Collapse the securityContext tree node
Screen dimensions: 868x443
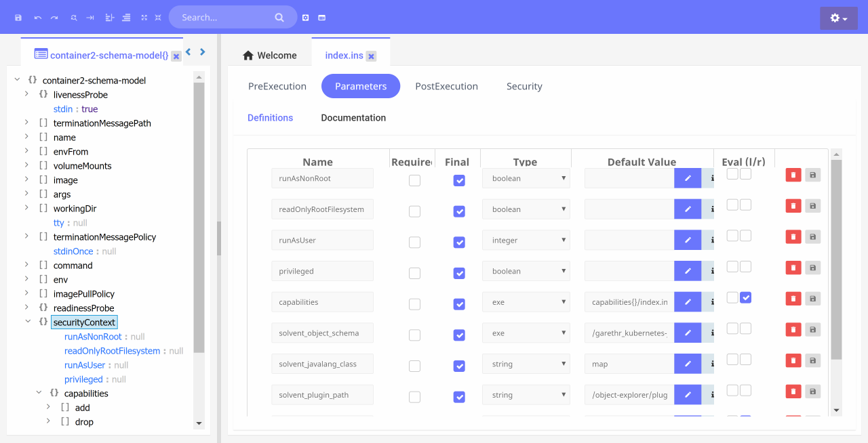27,322
